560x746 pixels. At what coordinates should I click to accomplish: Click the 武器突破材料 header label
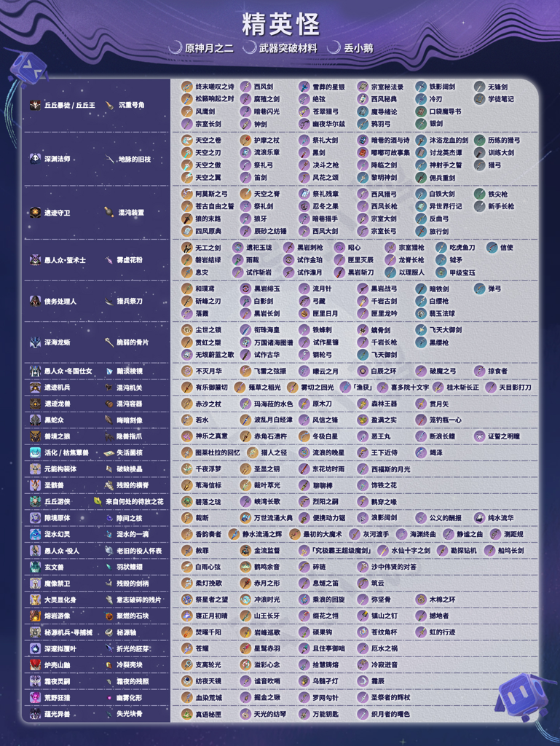coord(288,48)
